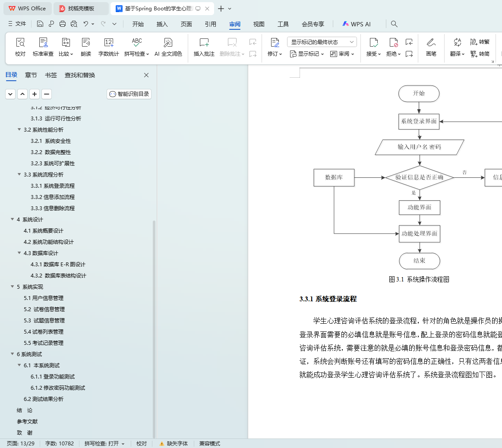Viewport: 502px width, 448px height.
Task: Click 缺失字体 warning in status bar
Action: pos(174,444)
